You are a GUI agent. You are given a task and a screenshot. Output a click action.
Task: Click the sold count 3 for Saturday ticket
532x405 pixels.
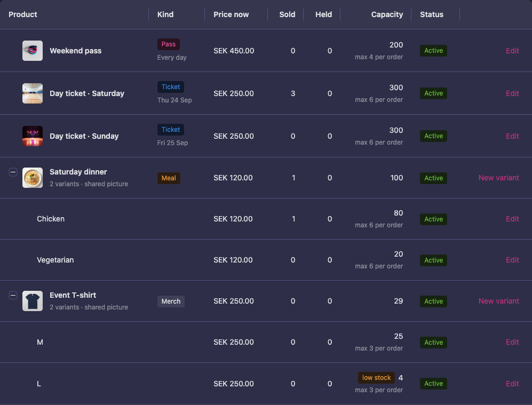293,93
